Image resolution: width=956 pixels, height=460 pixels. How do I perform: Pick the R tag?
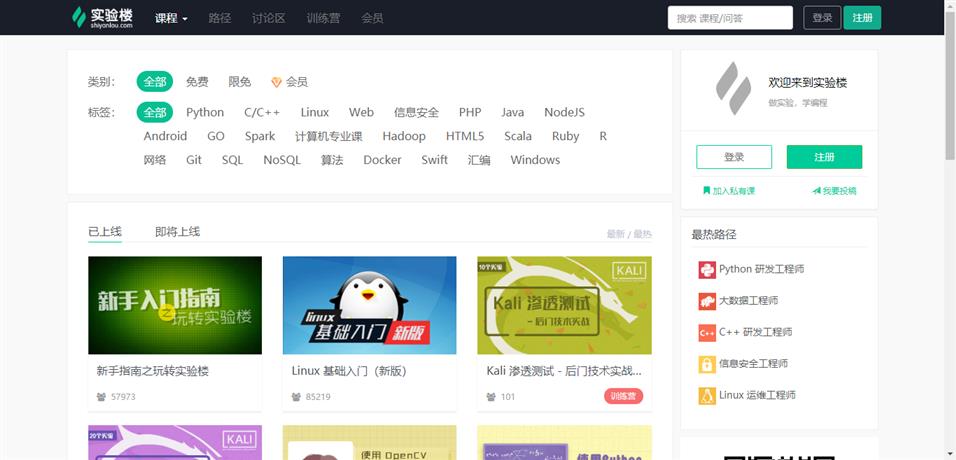pyautogui.click(x=603, y=136)
